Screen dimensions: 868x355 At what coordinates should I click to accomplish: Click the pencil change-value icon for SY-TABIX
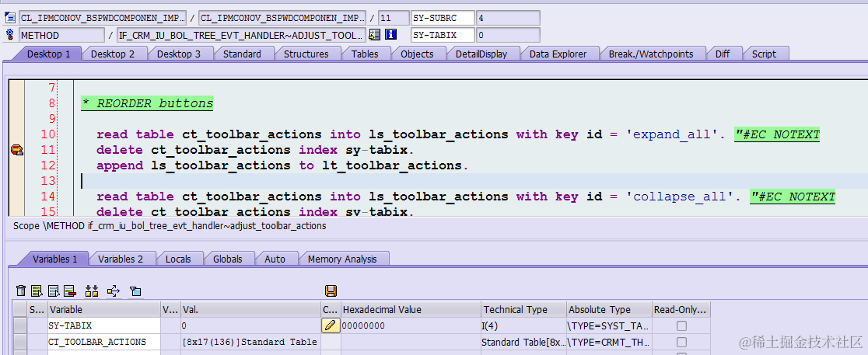(331, 325)
